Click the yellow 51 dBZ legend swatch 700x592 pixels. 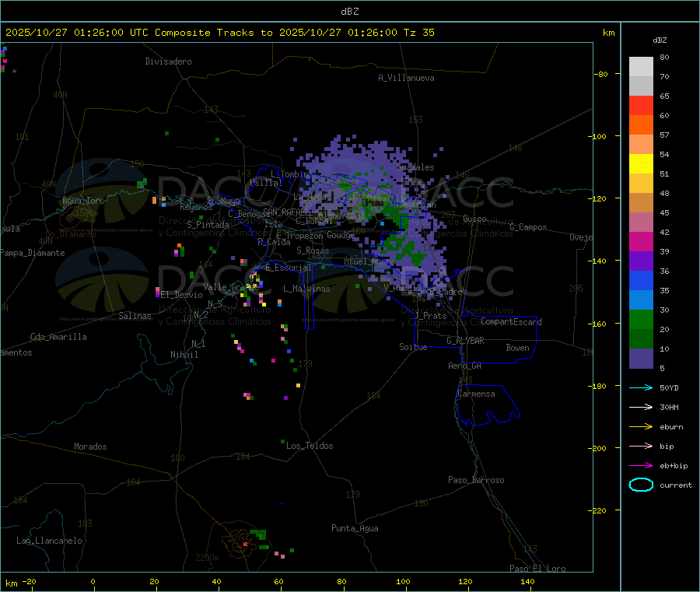click(x=641, y=164)
